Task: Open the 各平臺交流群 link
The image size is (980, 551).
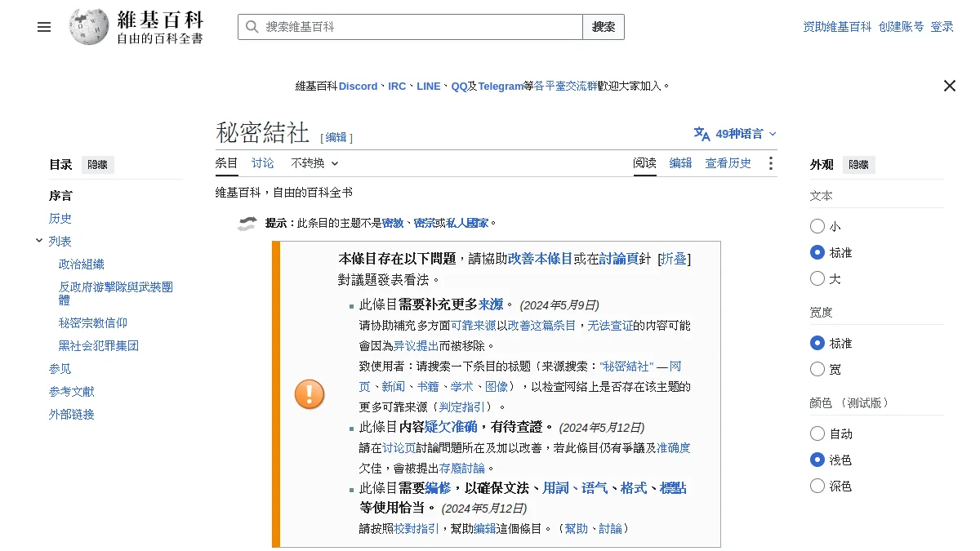Action: pyautogui.click(x=565, y=86)
